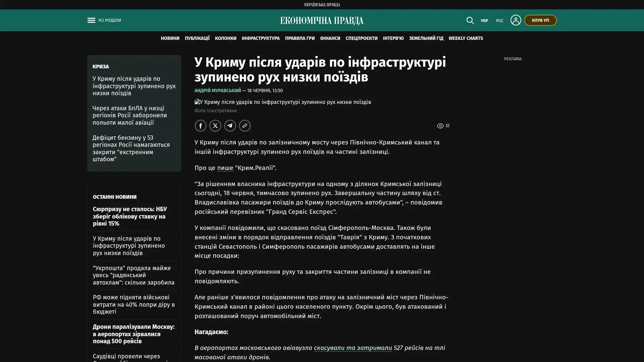This screenshot has width=644, height=362.
Task: Go to Українська правда top logo
Action: 322,5
